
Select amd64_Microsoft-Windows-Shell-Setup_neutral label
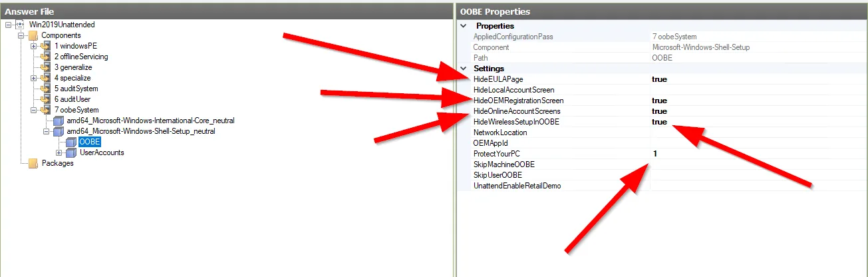[141, 131]
